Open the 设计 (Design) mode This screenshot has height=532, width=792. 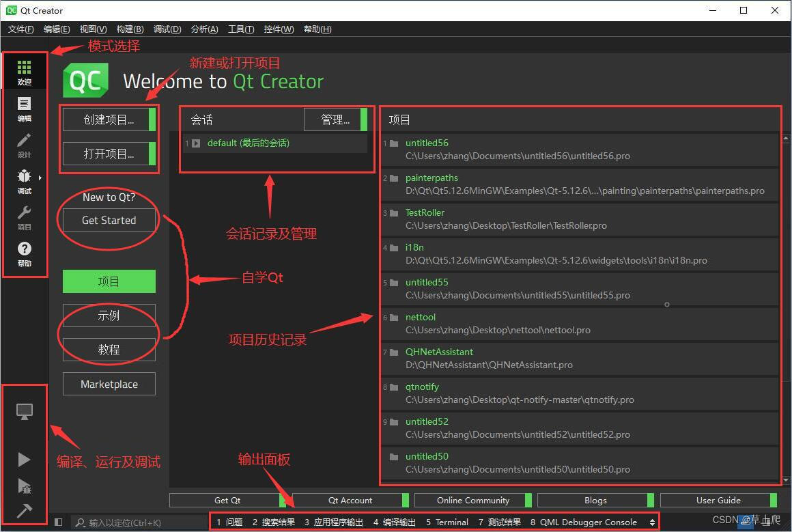[x=25, y=145]
